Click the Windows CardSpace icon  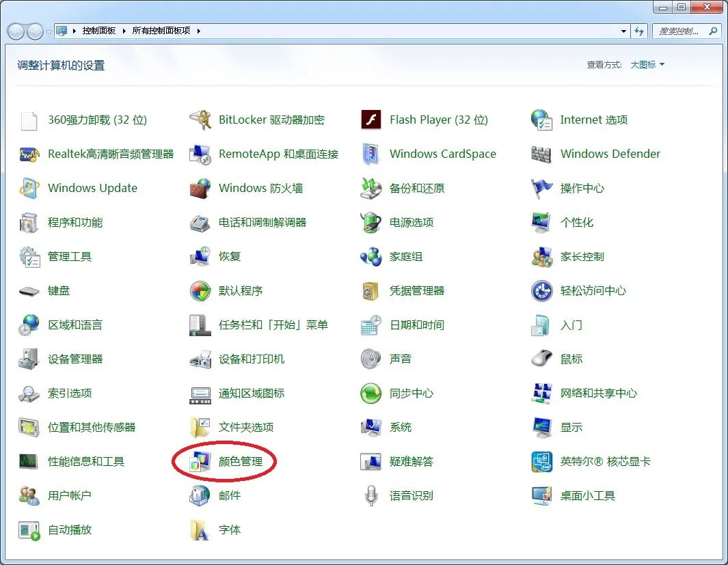pos(371,154)
